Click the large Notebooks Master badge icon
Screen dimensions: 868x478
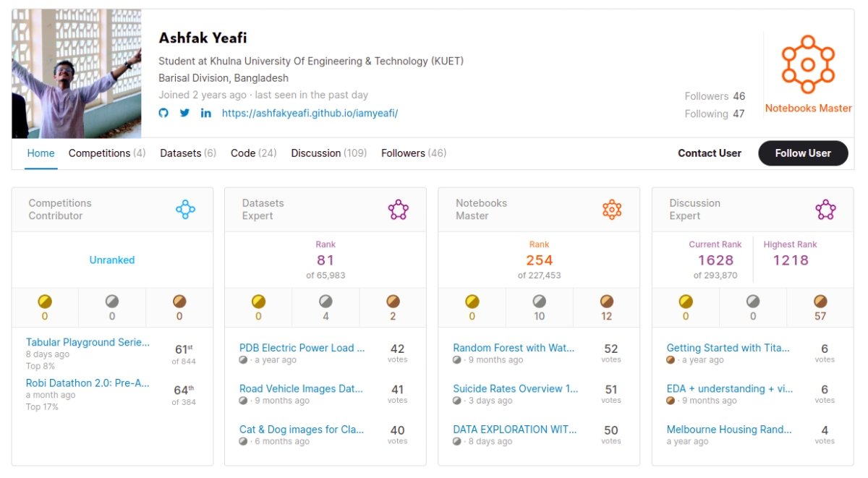(x=808, y=64)
